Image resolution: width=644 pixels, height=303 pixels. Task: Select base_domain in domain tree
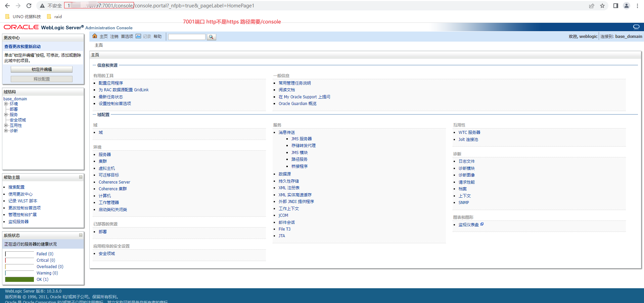click(15, 99)
